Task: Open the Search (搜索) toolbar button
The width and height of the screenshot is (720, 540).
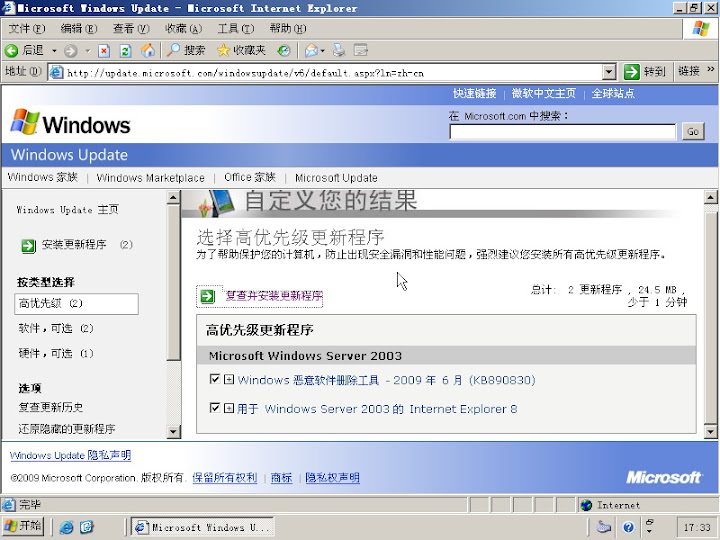Action: (x=186, y=51)
